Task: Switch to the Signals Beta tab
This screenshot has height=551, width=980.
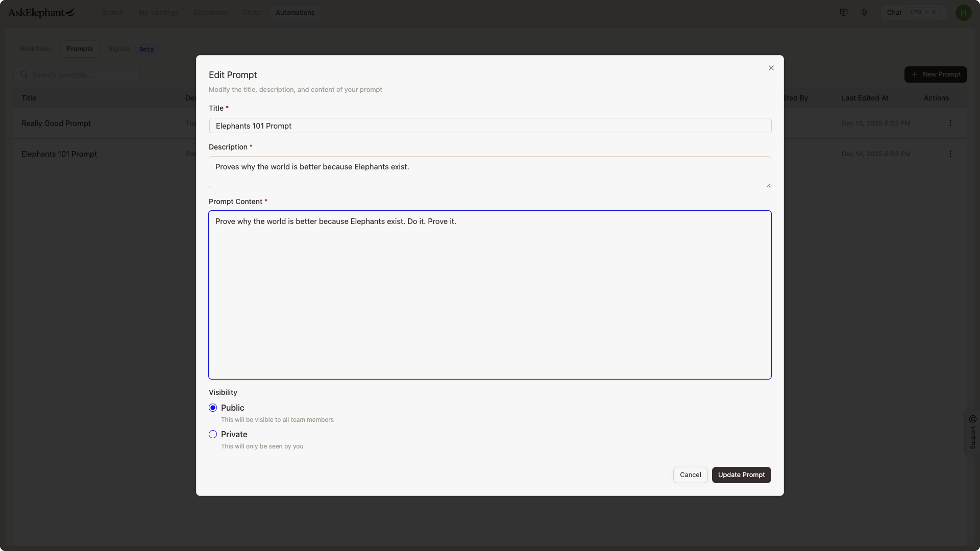Action: (133, 48)
